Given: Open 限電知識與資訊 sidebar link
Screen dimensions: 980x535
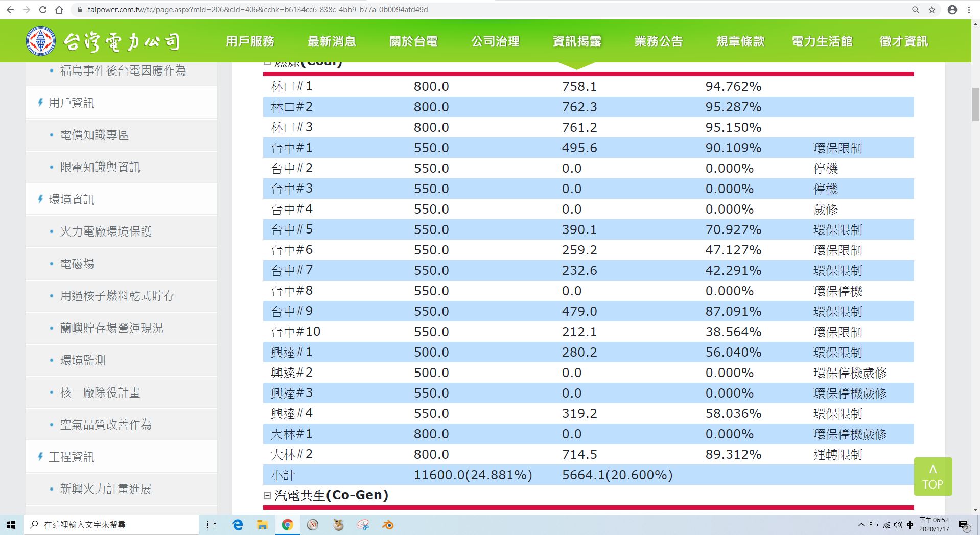Looking at the screenshot, I should pos(100,167).
